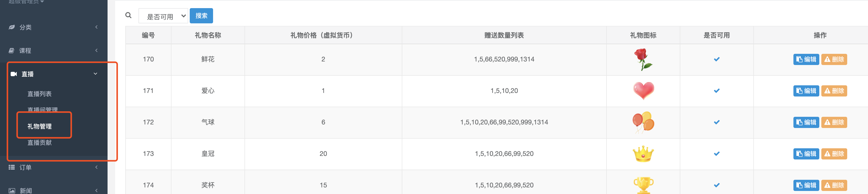Expand the 分类 sidebar menu

pos(54,27)
